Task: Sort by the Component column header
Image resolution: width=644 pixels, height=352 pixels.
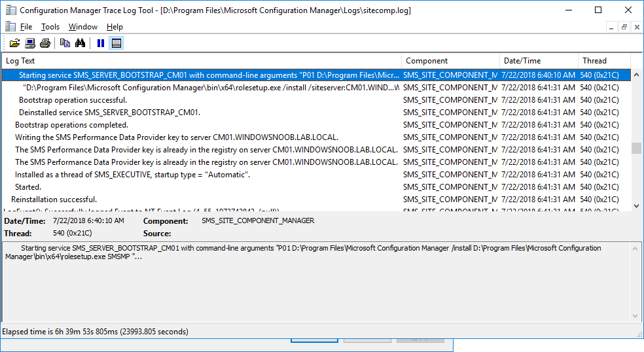Action: coord(450,61)
